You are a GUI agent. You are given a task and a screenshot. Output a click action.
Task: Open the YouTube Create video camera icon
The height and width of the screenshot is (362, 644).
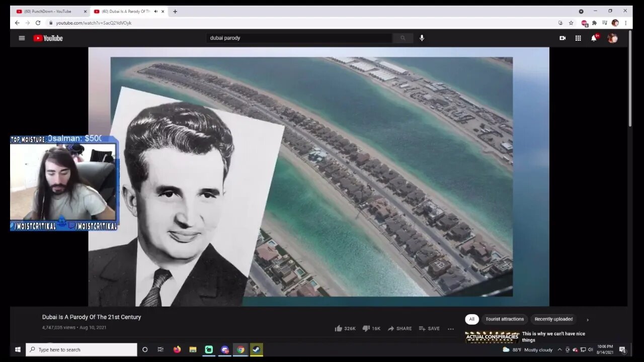(562, 38)
